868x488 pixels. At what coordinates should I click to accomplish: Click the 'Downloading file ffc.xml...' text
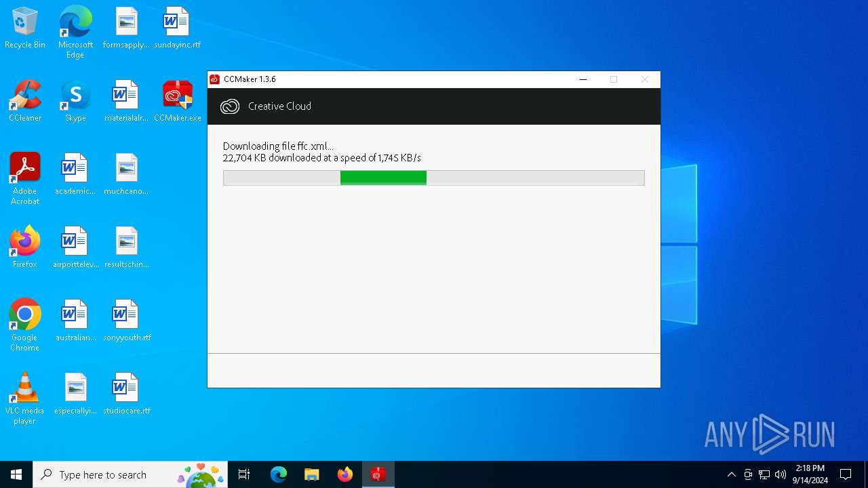click(x=278, y=146)
